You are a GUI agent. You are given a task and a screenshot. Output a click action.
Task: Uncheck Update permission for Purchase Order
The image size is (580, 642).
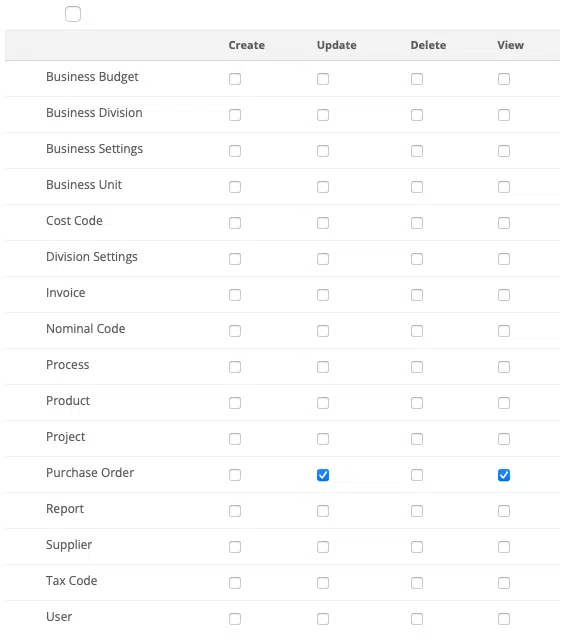click(323, 475)
